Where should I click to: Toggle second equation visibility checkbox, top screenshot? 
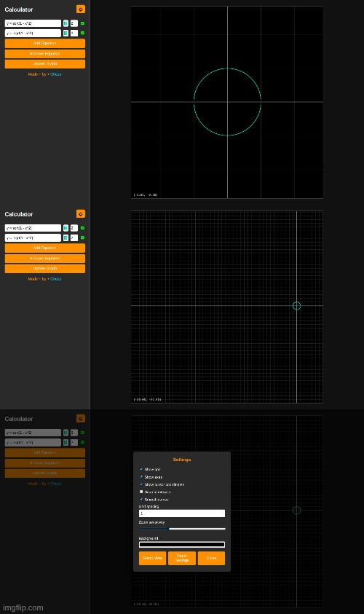coord(82,34)
